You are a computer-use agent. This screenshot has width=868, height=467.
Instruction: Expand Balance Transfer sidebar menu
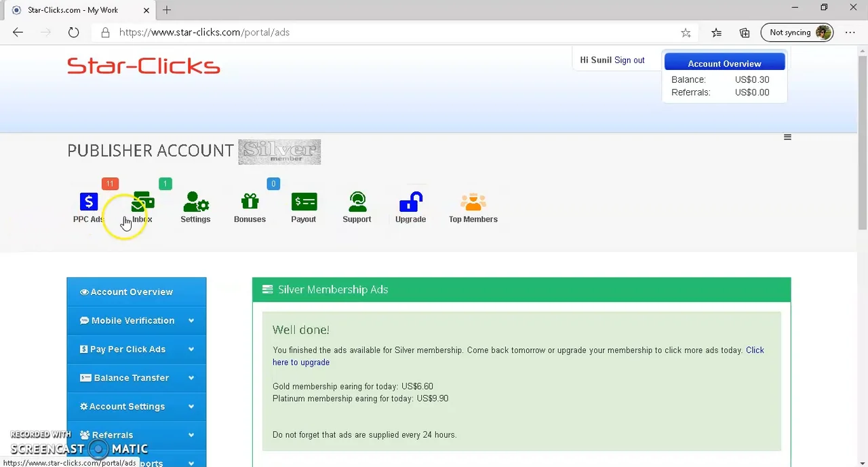pyautogui.click(x=136, y=377)
